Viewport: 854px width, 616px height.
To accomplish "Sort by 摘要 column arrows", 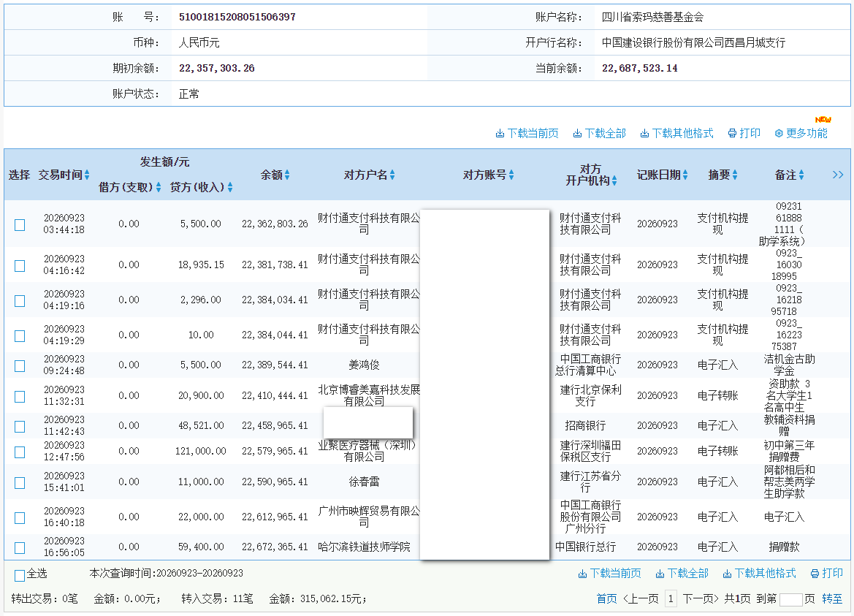I will (x=735, y=175).
